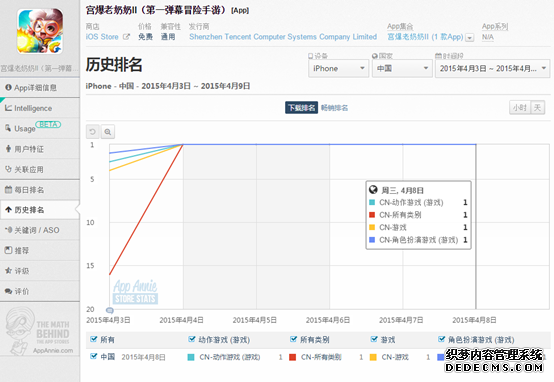
Task: Click the chart icon beside Intelligence
Action: tap(8, 108)
